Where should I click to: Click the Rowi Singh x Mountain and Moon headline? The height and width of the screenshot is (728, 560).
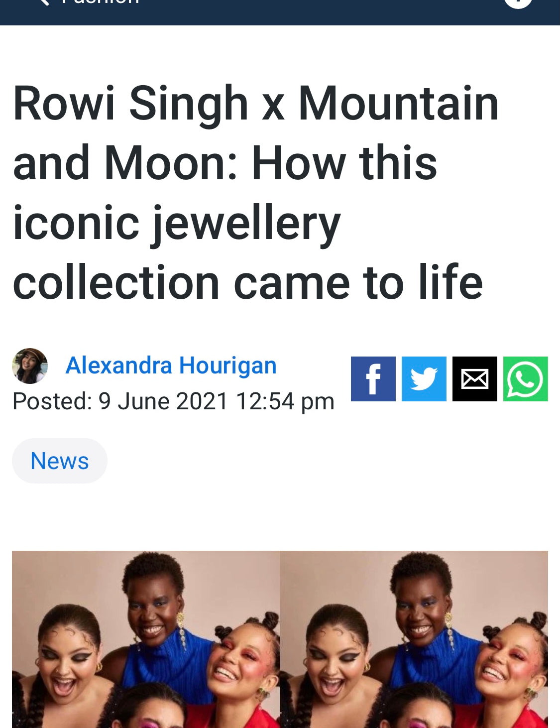click(255, 193)
